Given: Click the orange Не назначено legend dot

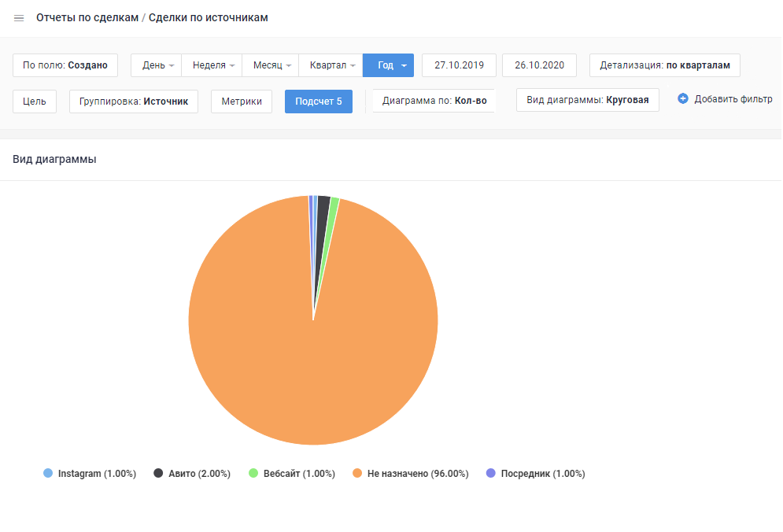Looking at the screenshot, I should (x=357, y=474).
